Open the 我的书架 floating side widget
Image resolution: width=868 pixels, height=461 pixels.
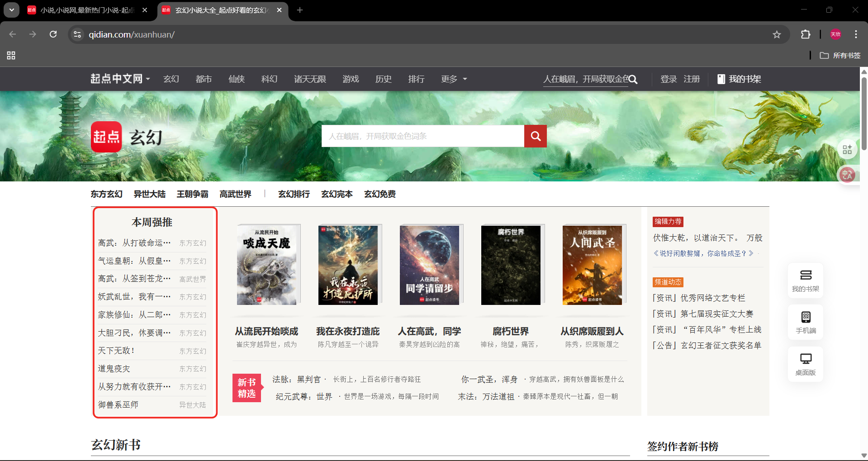point(806,281)
